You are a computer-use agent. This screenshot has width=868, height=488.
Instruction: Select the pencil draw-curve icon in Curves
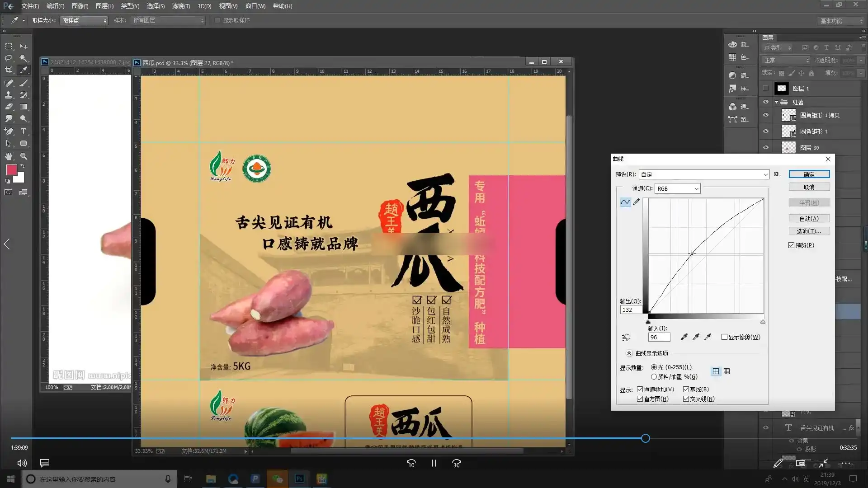click(637, 202)
